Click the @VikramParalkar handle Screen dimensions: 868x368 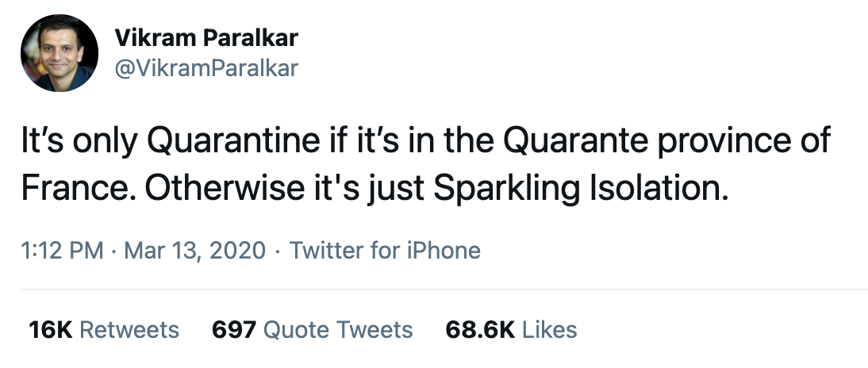point(206,68)
